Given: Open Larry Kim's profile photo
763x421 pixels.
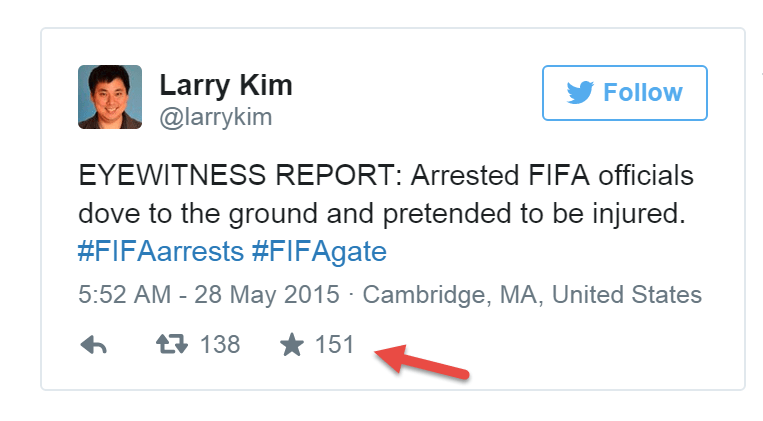Looking at the screenshot, I should [x=110, y=97].
